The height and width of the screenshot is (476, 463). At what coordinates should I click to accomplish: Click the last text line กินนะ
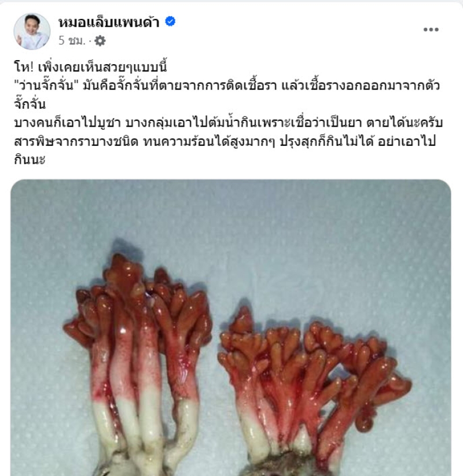coord(30,160)
